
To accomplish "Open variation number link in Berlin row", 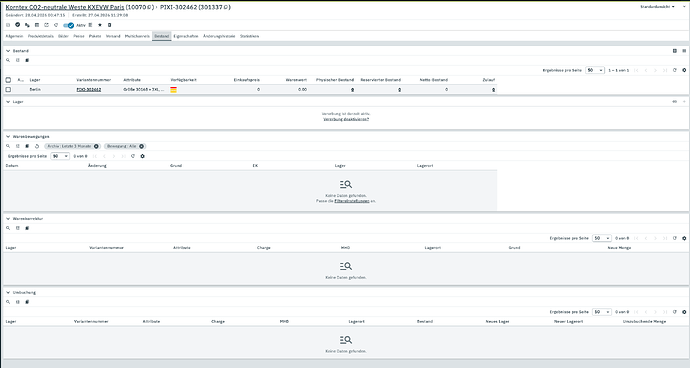I will coord(89,89).
